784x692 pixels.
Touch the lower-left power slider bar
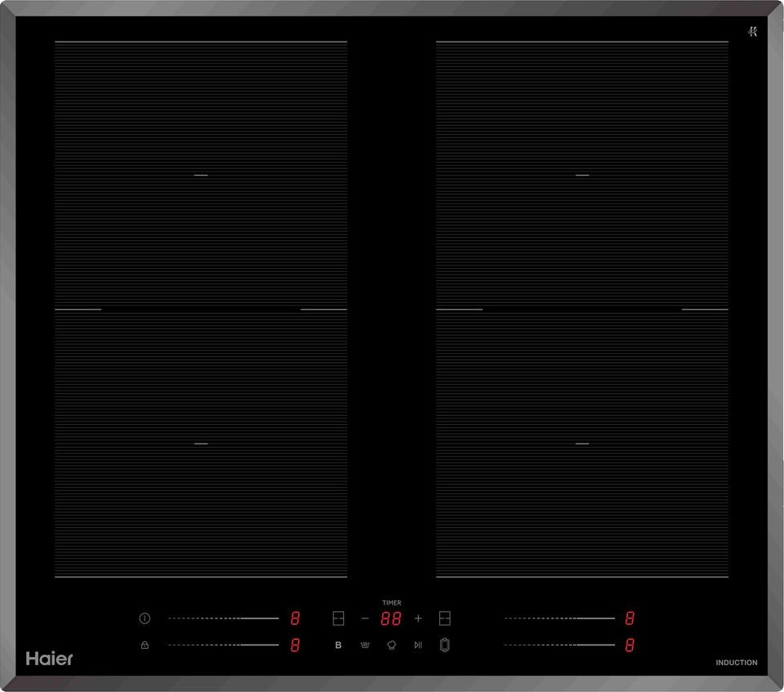click(223, 645)
